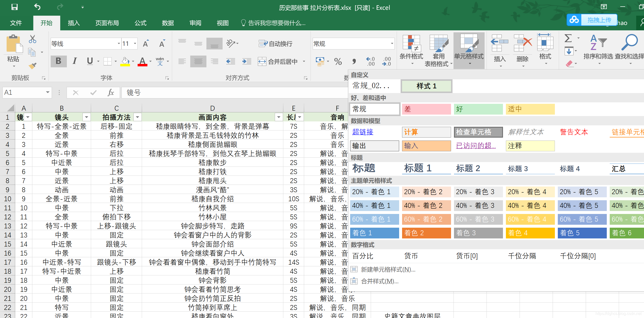
Task: Toggle Italic formatting
Action: click(x=74, y=61)
